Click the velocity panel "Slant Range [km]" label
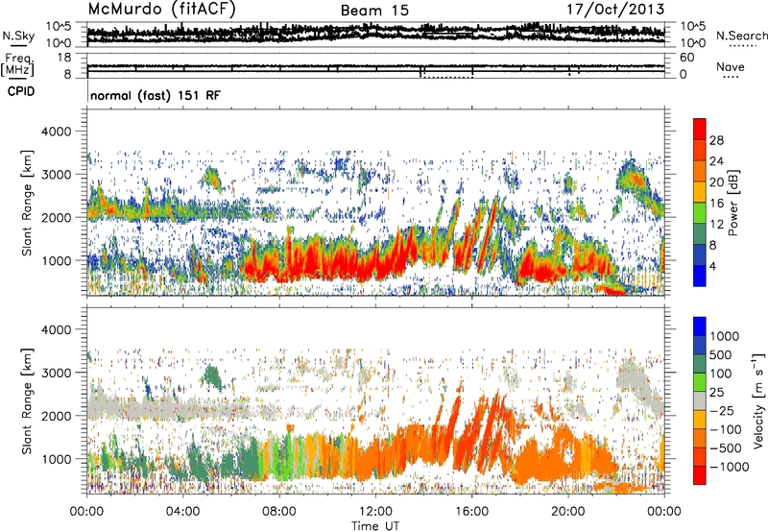The image size is (768, 532). [27, 401]
